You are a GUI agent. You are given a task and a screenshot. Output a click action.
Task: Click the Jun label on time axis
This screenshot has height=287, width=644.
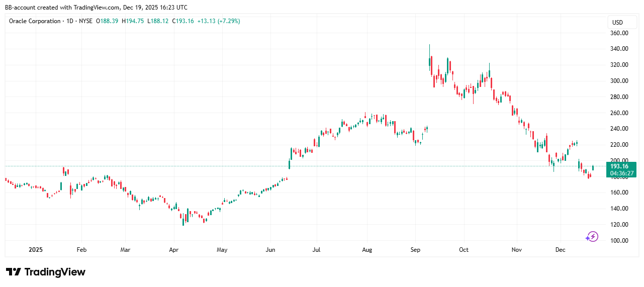[x=270, y=250]
